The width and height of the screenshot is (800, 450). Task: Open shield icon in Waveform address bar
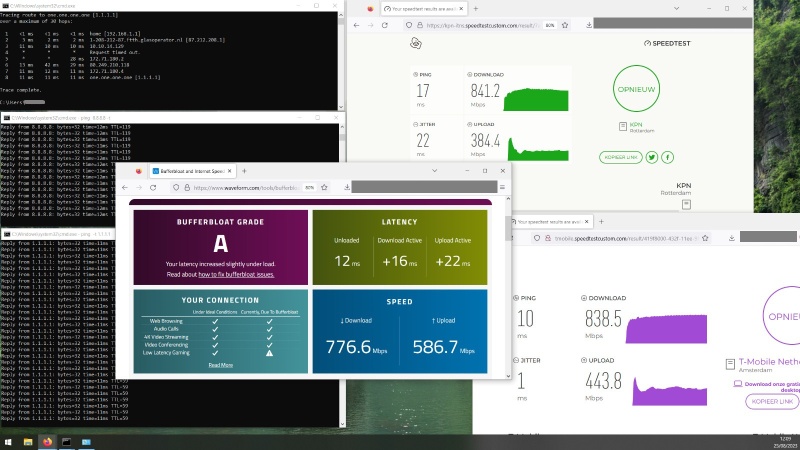tap(176, 188)
